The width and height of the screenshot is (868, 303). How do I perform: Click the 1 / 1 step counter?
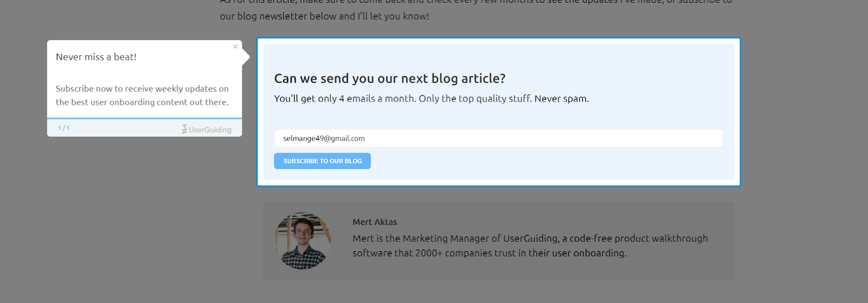point(63,128)
